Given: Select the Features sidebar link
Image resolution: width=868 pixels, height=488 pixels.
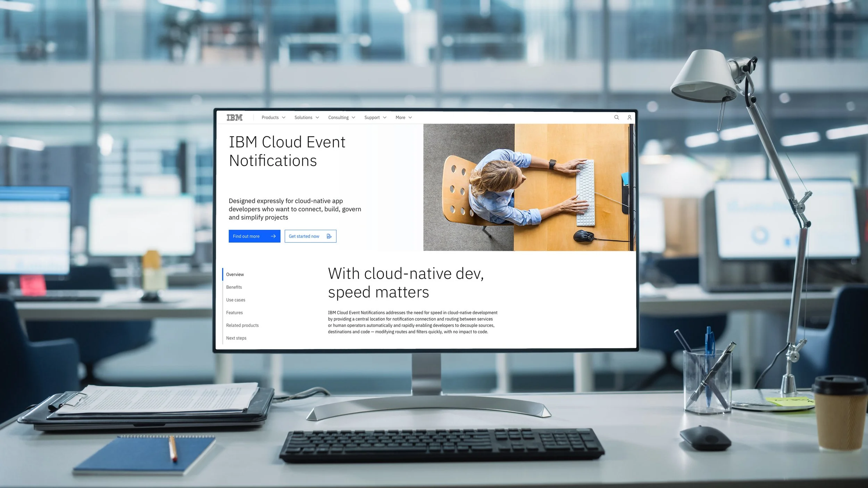Looking at the screenshot, I should 234,312.
